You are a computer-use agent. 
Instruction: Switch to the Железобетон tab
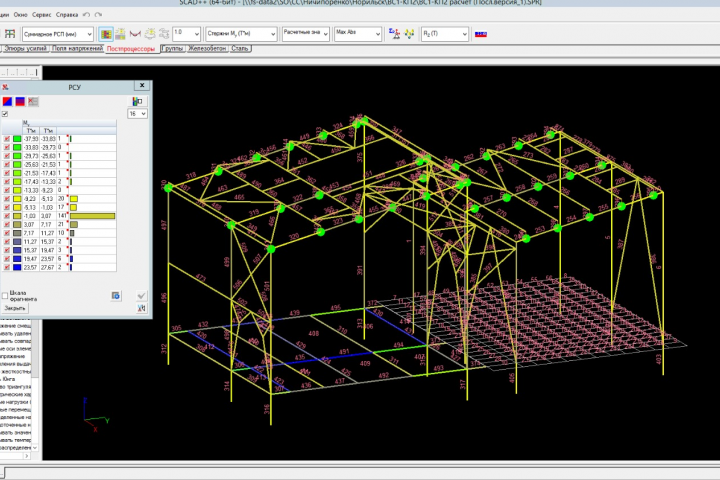(x=209, y=48)
